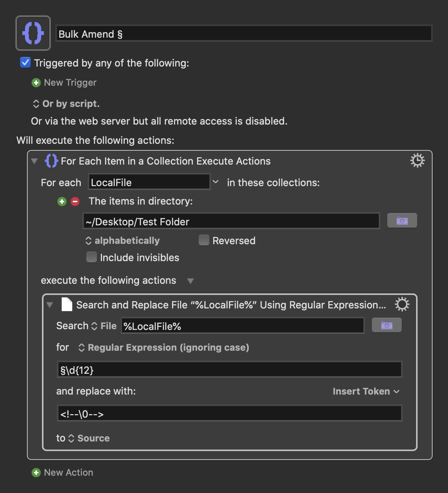Collapse the For Each Item action
Viewport: 448px width, 493px height.
point(35,161)
